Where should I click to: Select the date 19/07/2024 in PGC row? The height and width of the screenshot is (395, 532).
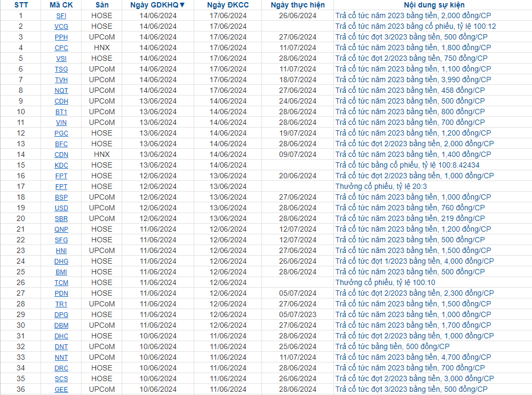click(298, 133)
